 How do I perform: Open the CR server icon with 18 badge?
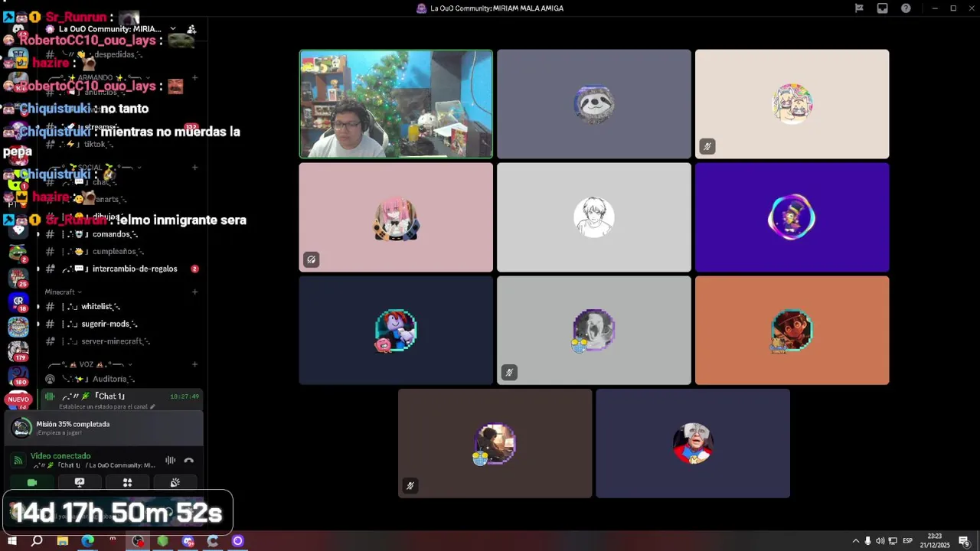tap(18, 302)
